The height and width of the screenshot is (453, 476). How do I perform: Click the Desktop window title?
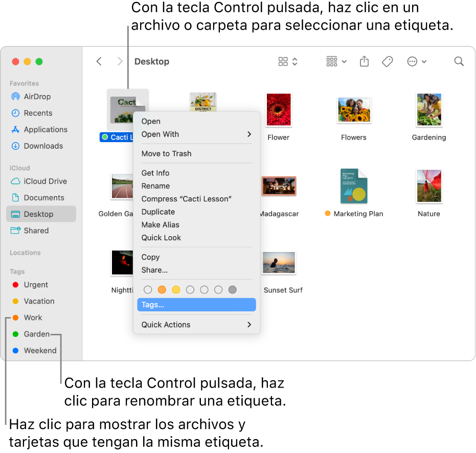pos(152,62)
